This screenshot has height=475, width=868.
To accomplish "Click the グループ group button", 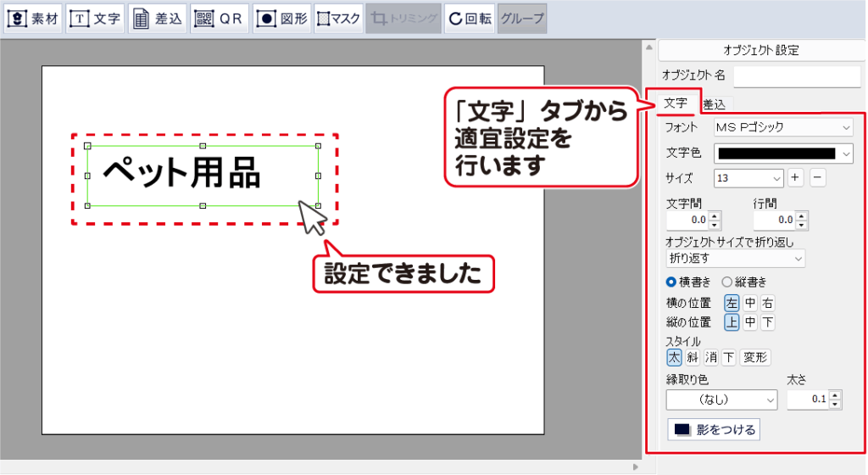I will [x=521, y=18].
